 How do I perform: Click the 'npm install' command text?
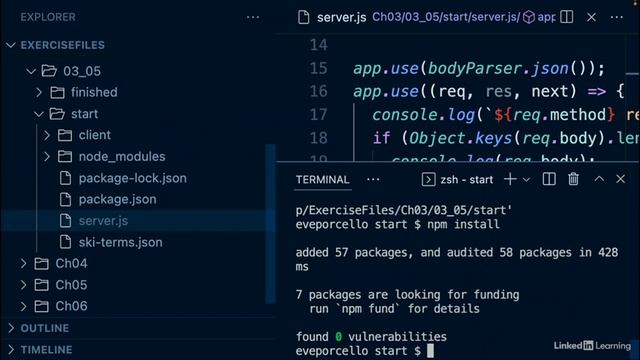click(463, 224)
